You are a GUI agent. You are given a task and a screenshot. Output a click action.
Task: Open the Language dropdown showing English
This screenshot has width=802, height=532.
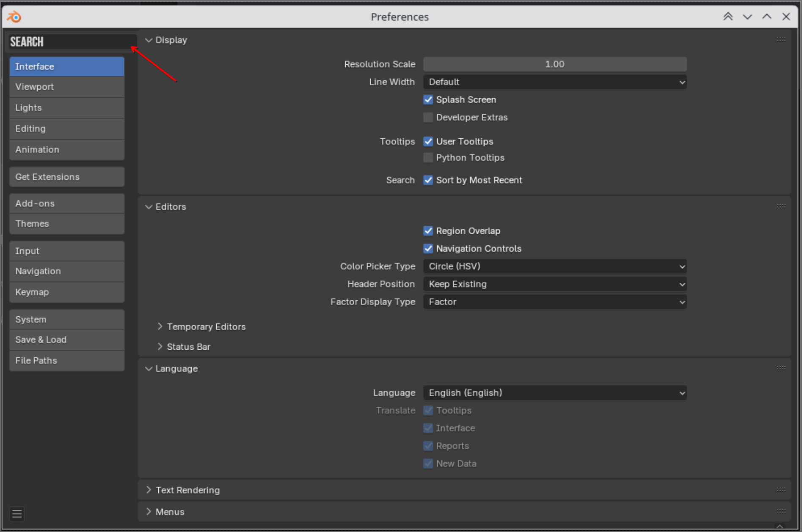click(555, 393)
